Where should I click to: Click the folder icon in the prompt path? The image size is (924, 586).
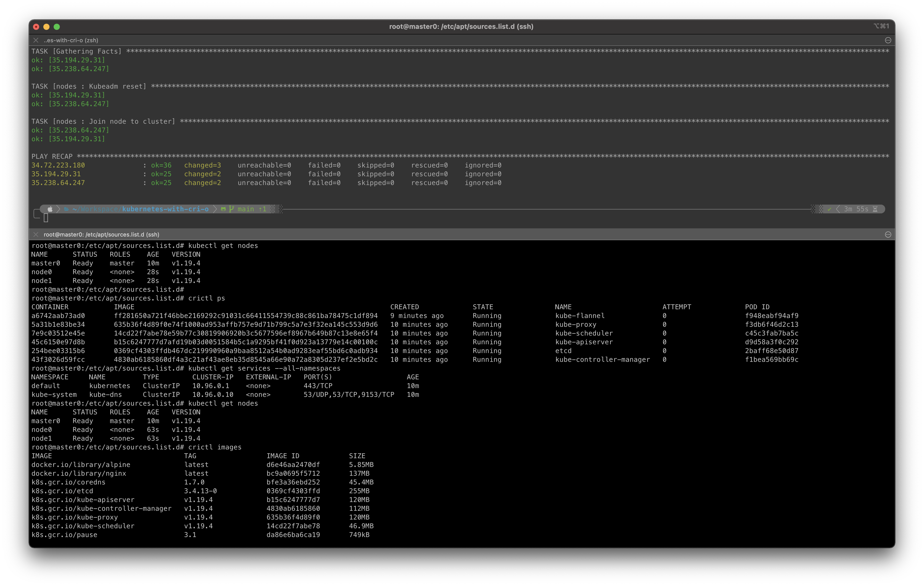click(x=66, y=209)
